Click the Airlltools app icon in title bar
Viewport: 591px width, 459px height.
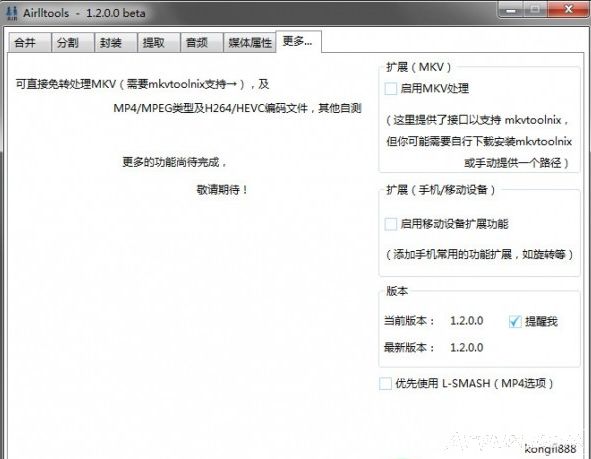[12, 13]
